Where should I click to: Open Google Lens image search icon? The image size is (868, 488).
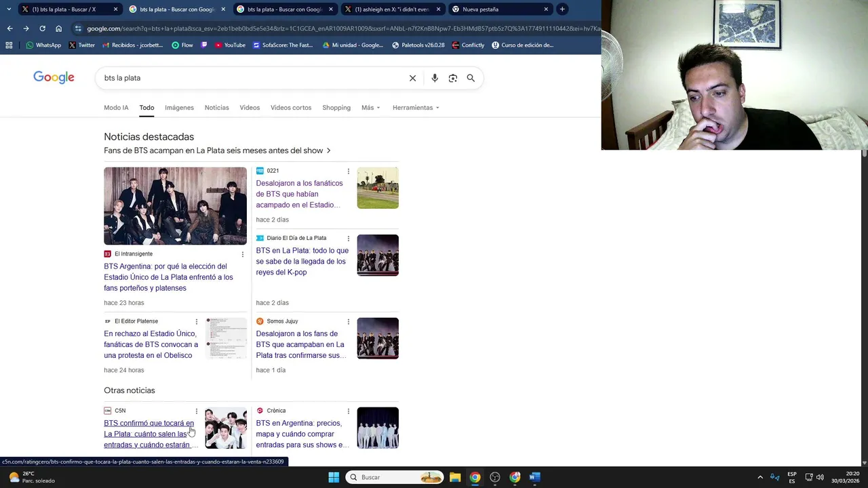click(453, 78)
